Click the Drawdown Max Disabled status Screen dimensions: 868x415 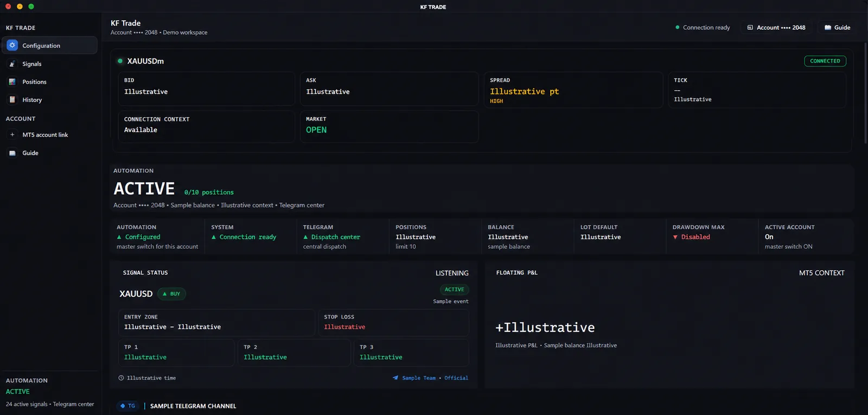point(691,237)
